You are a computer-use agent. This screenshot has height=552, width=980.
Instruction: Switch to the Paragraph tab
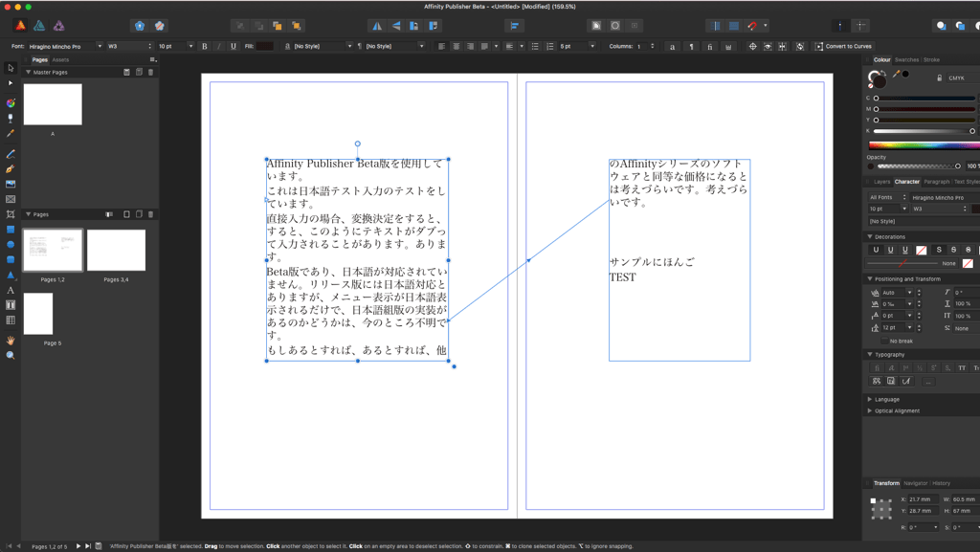pos(936,182)
